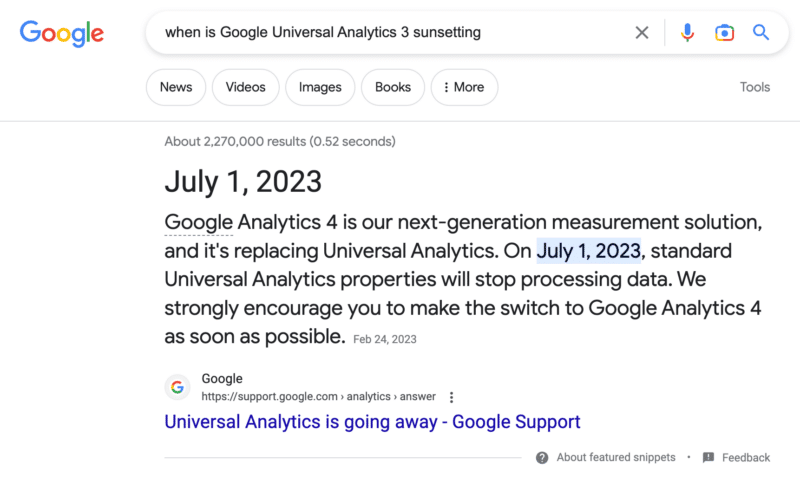Click the Google favicon beside the result

click(177, 387)
